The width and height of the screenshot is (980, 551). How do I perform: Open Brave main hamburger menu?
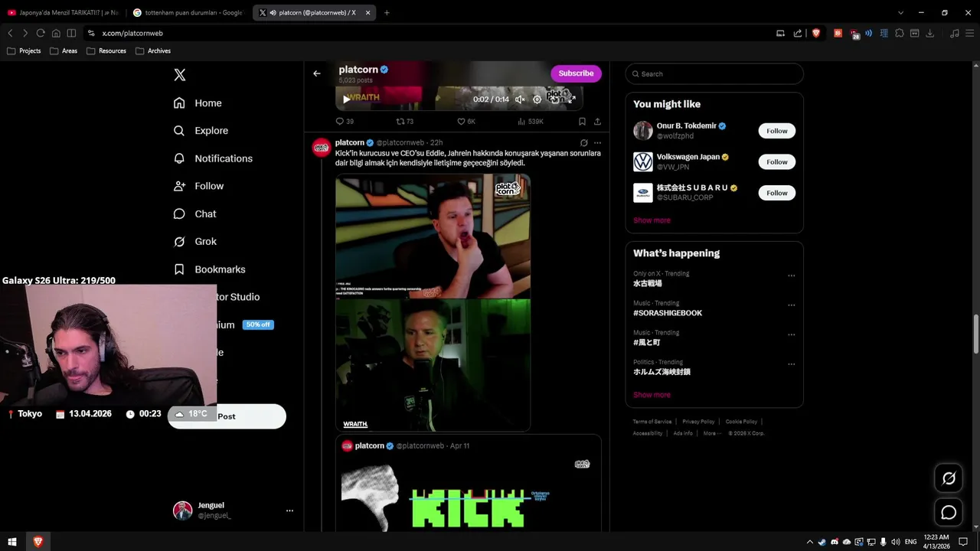point(969,33)
